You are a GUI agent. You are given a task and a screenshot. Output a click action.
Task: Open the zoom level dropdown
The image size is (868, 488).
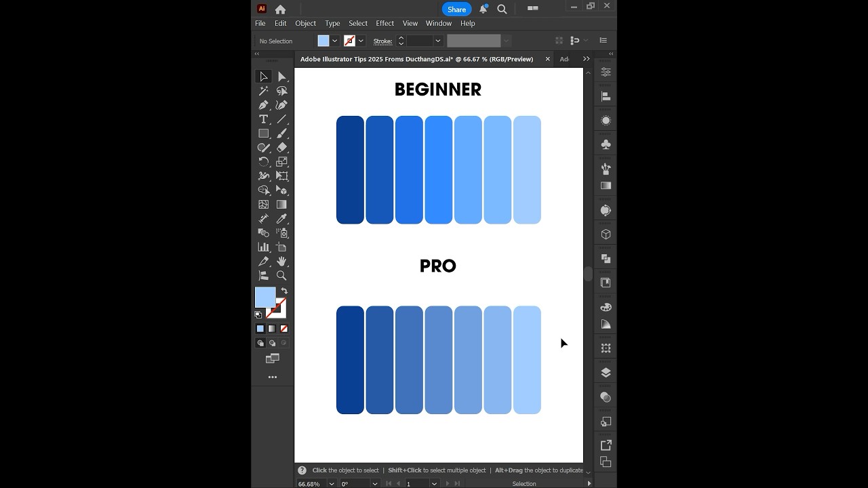pyautogui.click(x=332, y=484)
